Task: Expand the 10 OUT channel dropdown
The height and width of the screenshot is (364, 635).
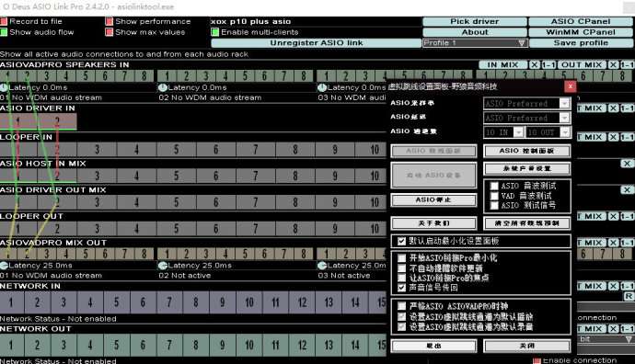Action: point(565,132)
